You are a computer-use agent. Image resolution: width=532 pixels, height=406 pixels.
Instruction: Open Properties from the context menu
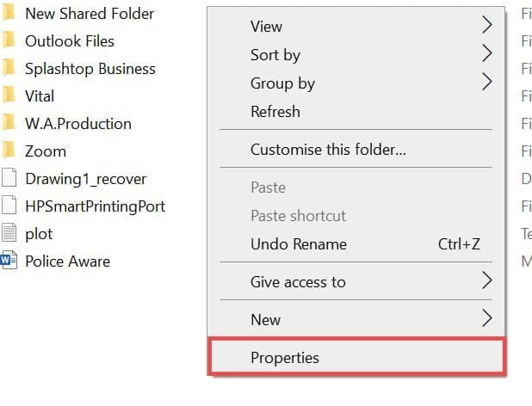click(x=285, y=357)
